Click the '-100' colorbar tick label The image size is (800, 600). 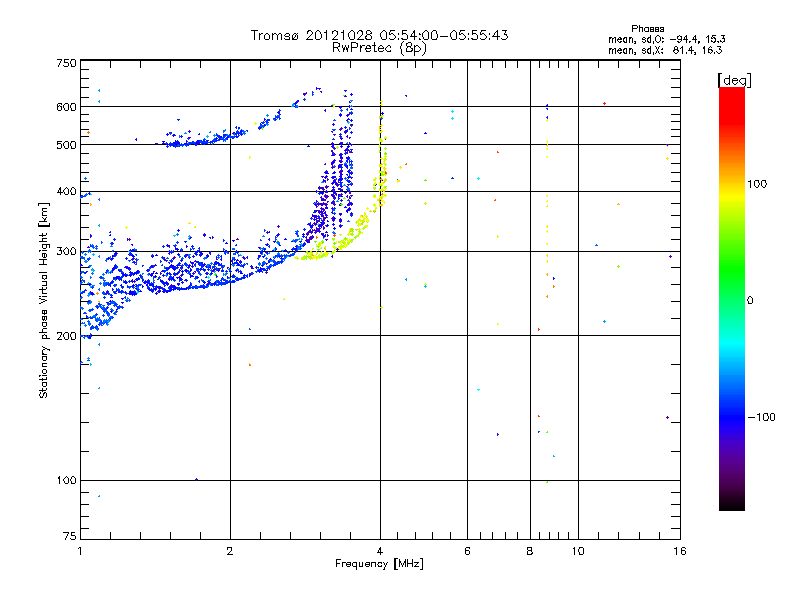point(761,417)
